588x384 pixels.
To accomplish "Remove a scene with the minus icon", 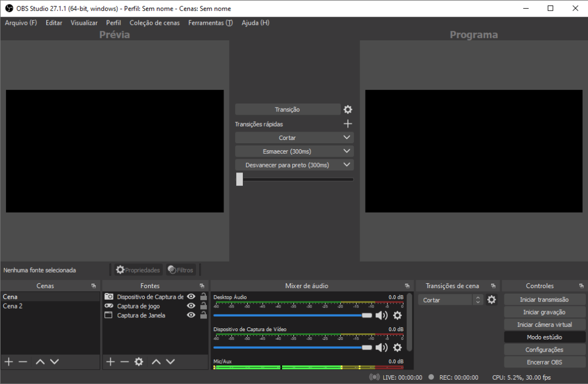I will [x=23, y=361].
